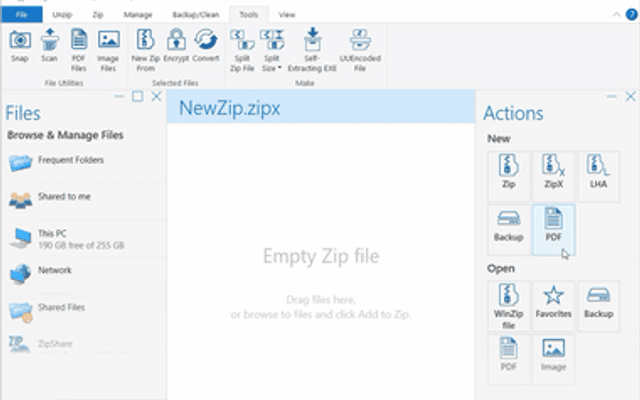Create new ZipX in Actions panel
Image resolution: width=640 pixels, height=400 pixels.
tap(553, 176)
